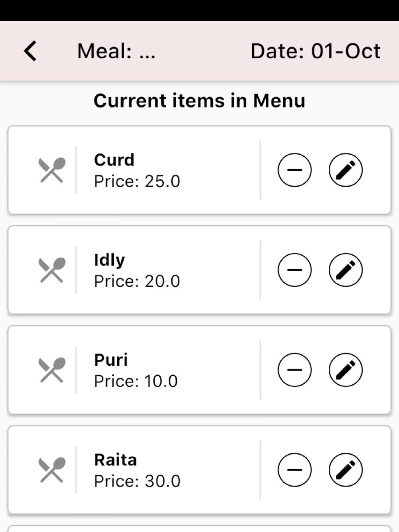Select the Date: 01-Oct label
The width and height of the screenshot is (399, 532).
(x=315, y=51)
